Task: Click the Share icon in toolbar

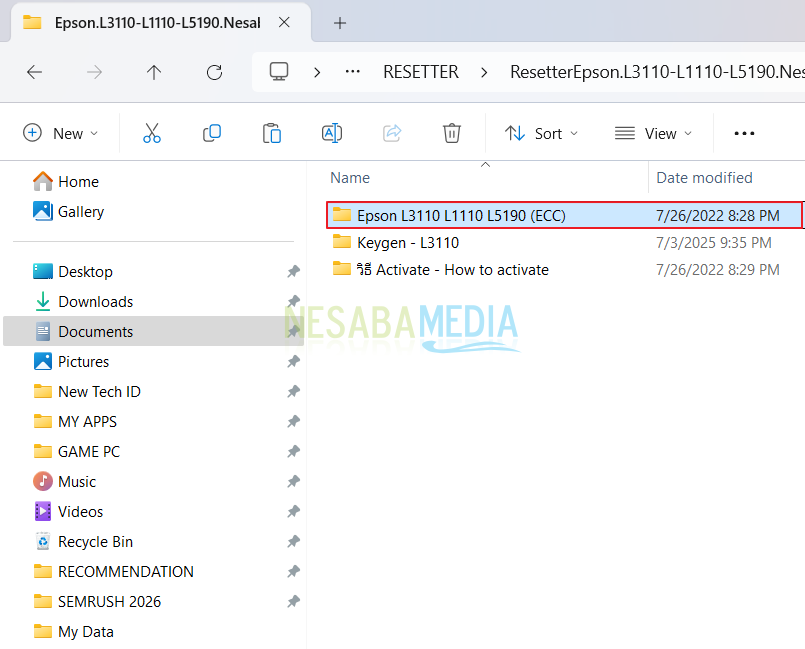Action: click(392, 133)
